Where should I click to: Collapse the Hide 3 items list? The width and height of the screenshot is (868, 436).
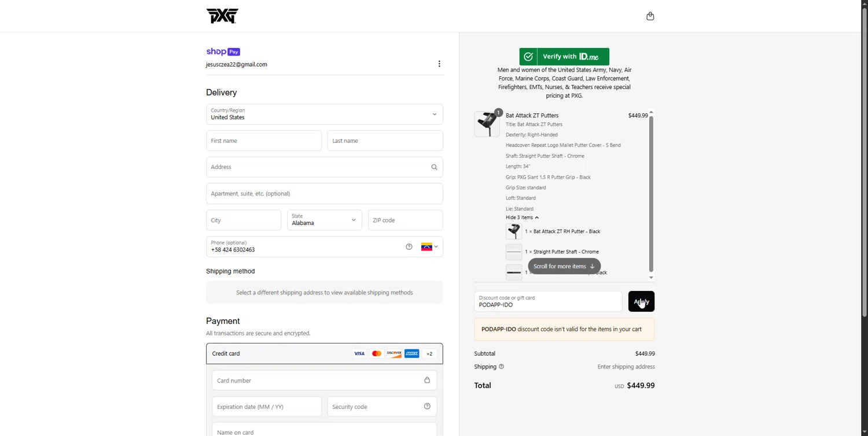[x=522, y=217]
